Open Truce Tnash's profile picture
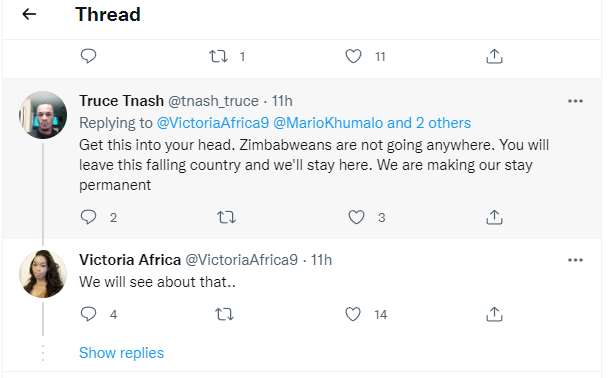Image resolution: width=614 pixels, height=378 pixels. 43,115
